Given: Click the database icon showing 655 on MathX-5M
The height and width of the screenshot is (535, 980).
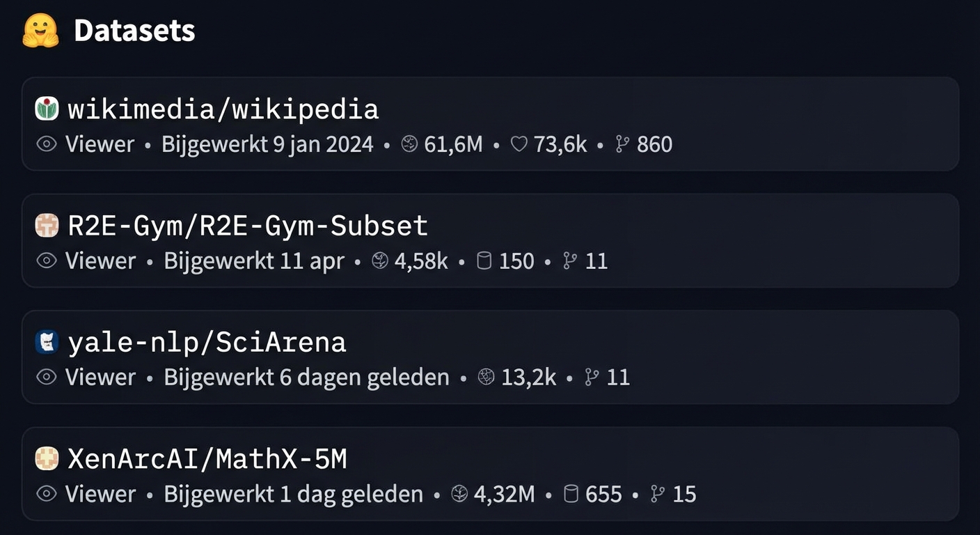Looking at the screenshot, I should point(571,493).
